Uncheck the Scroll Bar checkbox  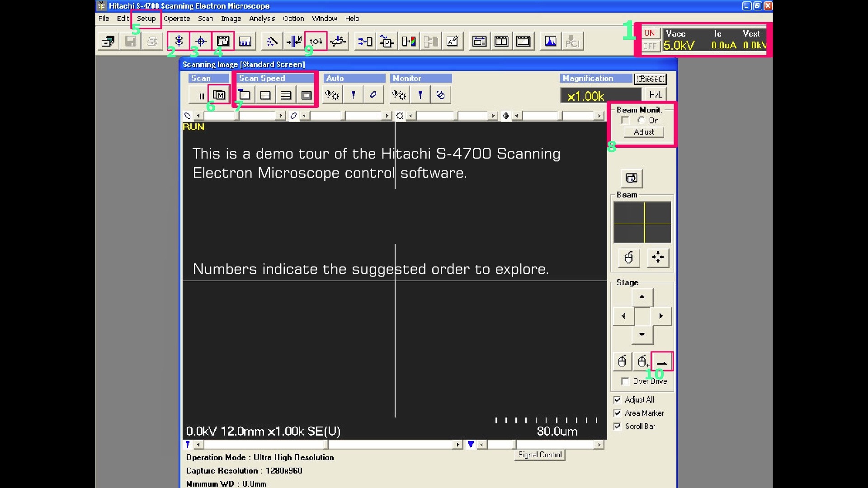click(617, 426)
